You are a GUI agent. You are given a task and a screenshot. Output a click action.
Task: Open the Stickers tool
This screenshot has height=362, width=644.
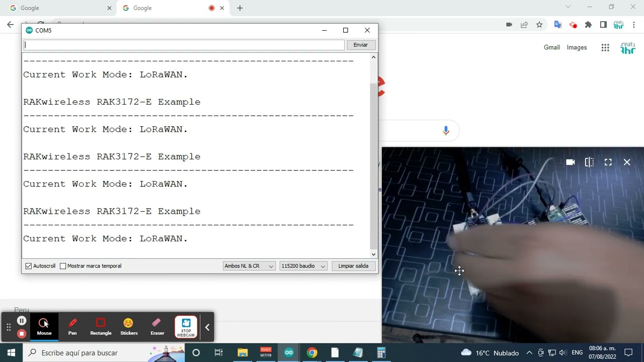(129, 326)
